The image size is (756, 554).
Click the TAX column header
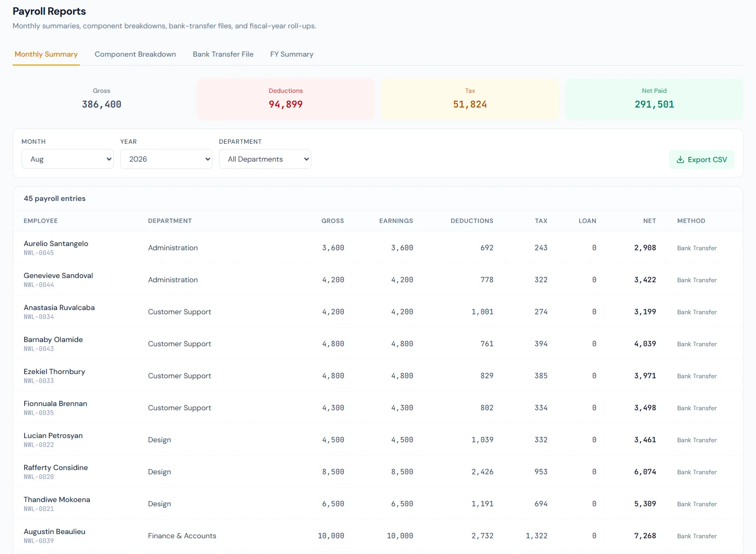pyautogui.click(x=541, y=221)
